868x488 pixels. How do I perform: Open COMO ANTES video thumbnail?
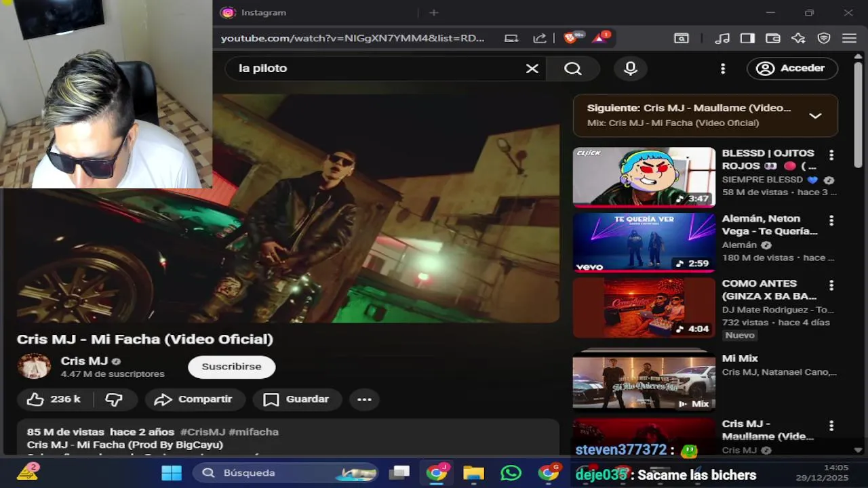[x=644, y=307]
